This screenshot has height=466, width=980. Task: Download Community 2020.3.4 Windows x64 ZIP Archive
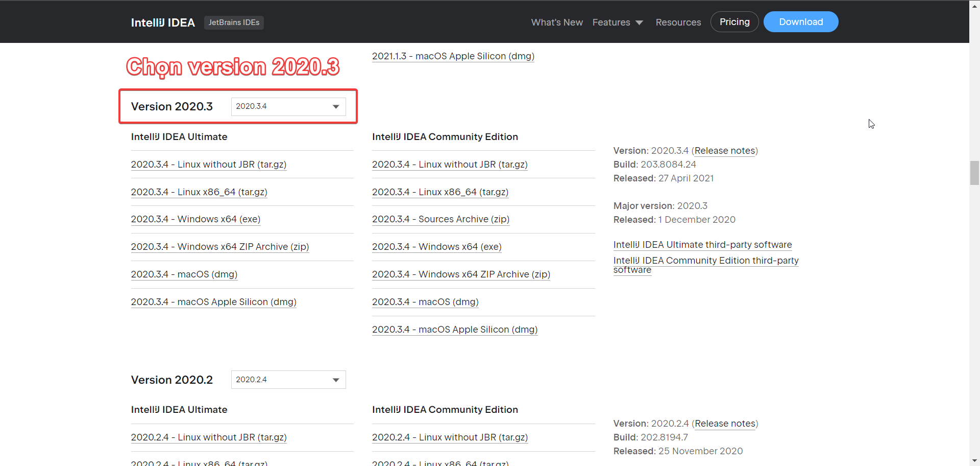click(461, 274)
